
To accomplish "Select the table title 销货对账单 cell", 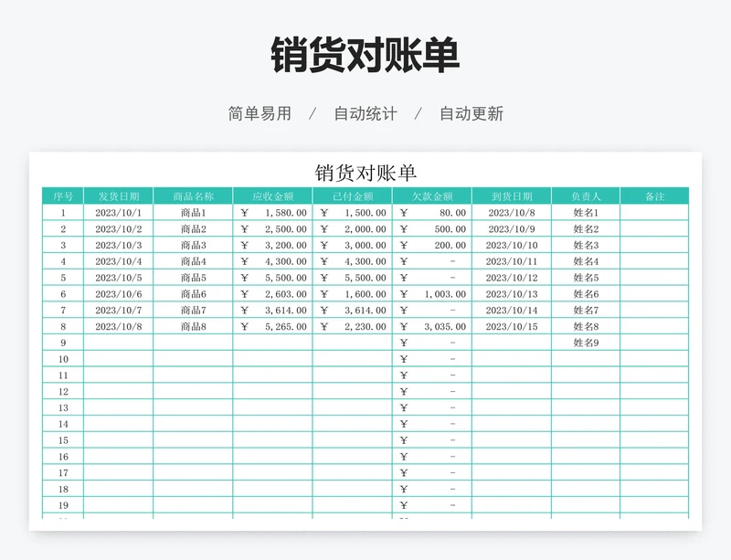I will [365, 173].
